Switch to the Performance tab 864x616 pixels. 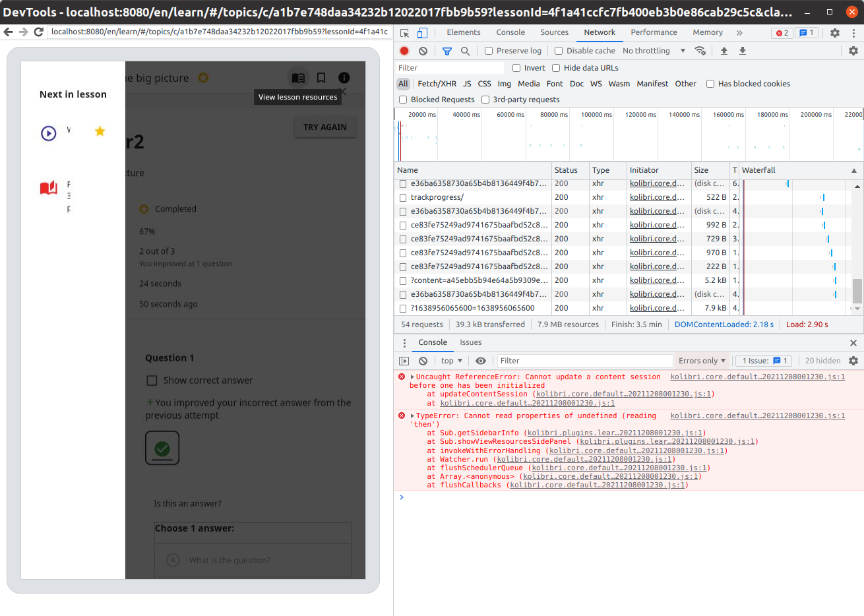click(654, 32)
